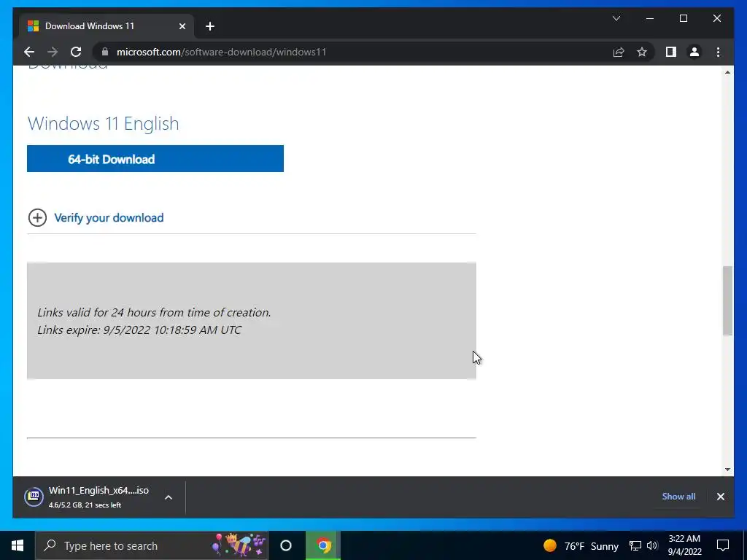This screenshot has width=747, height=560.
Task: Click the Links expire date text
Action: click(139, 330)
